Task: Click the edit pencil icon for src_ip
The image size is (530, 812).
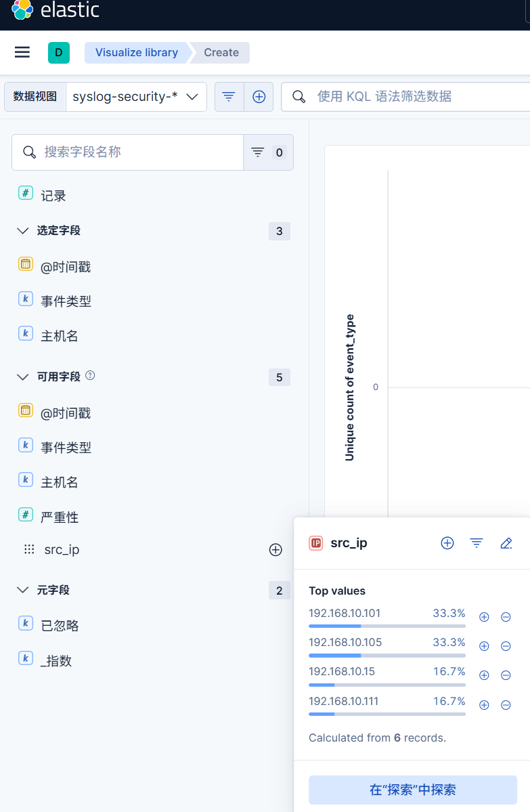Action: pos(506,542)
